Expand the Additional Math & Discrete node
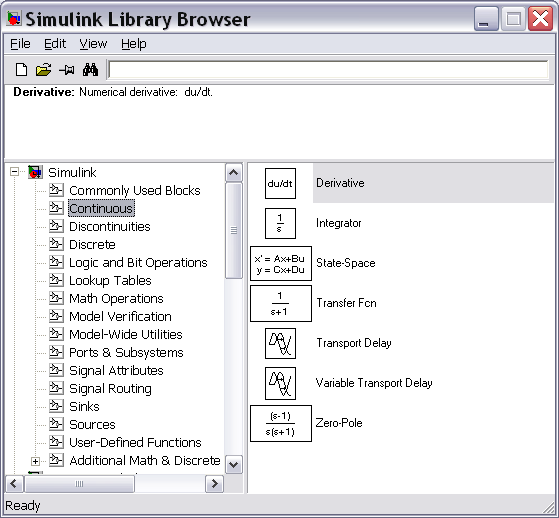559x518 pixels. point(35,461)
